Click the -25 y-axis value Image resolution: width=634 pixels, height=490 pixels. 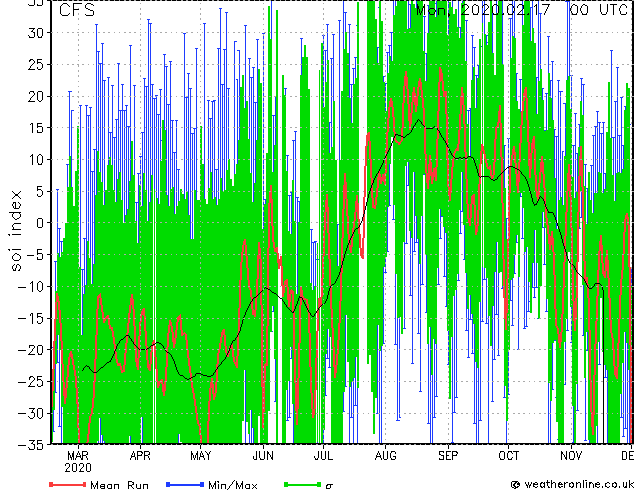[31, 381]
